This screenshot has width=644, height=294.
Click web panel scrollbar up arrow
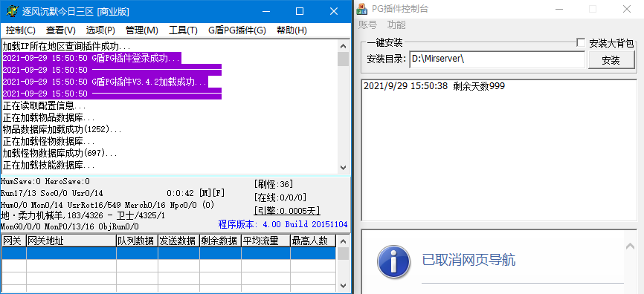click(x=630, y=246)
